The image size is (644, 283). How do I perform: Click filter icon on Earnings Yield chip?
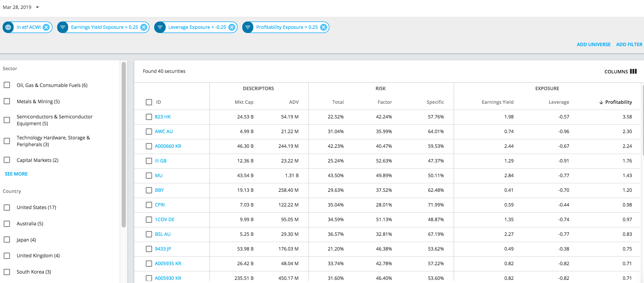click(x=63, y=27)
